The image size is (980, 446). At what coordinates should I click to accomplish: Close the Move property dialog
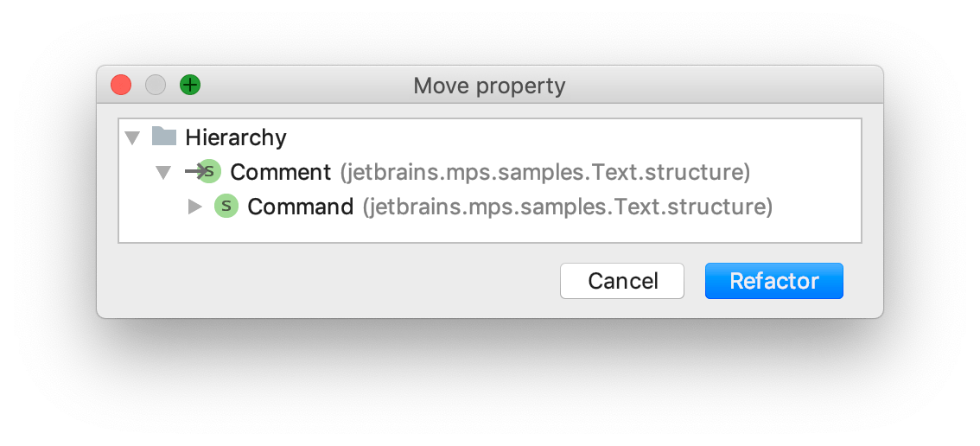(x=121, y=85)
